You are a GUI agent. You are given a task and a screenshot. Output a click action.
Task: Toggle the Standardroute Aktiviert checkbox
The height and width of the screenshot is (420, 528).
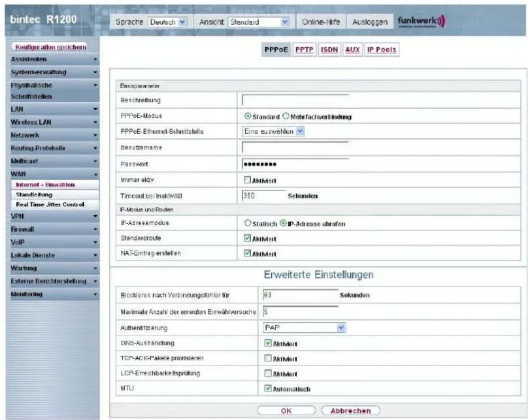[247, 238]
